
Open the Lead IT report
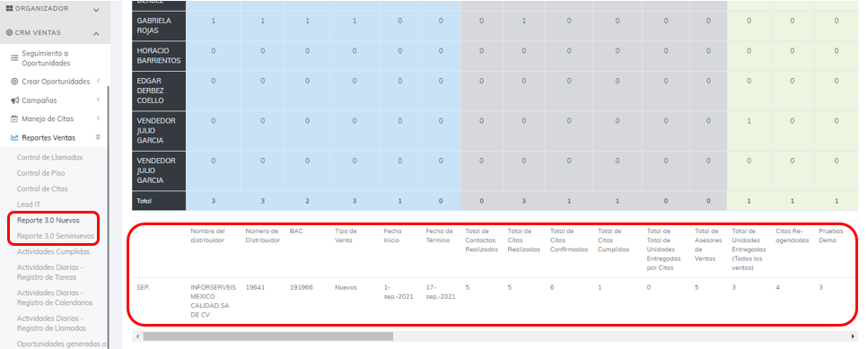[29, 205]
